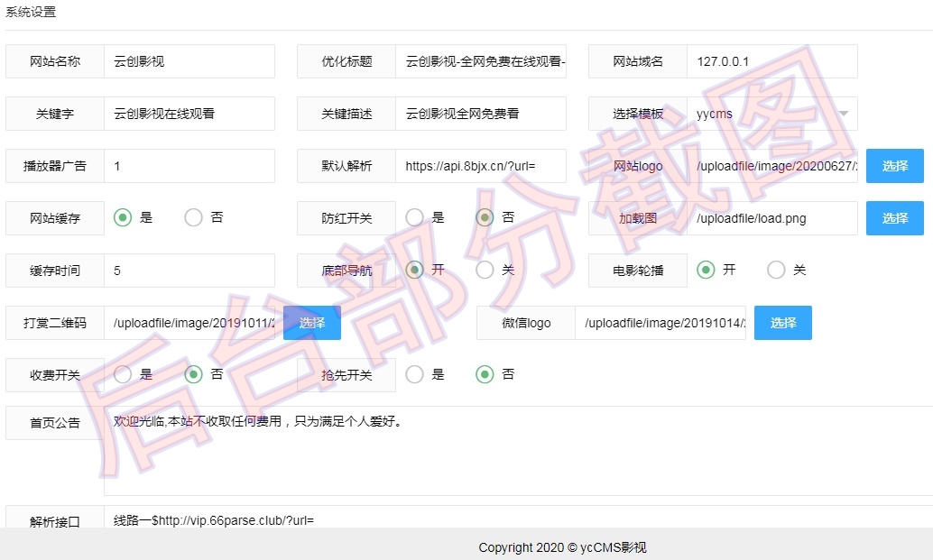Click the 关键字 input field
933x560 pixels.
click(189, 114)
